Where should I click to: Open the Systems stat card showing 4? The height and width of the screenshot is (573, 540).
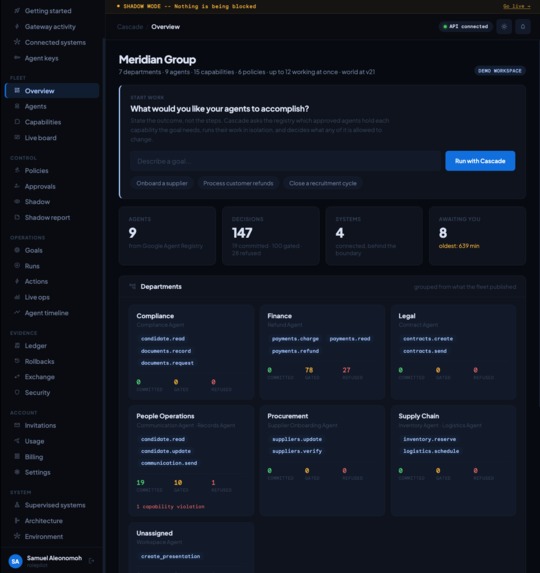tap(374, 236)
